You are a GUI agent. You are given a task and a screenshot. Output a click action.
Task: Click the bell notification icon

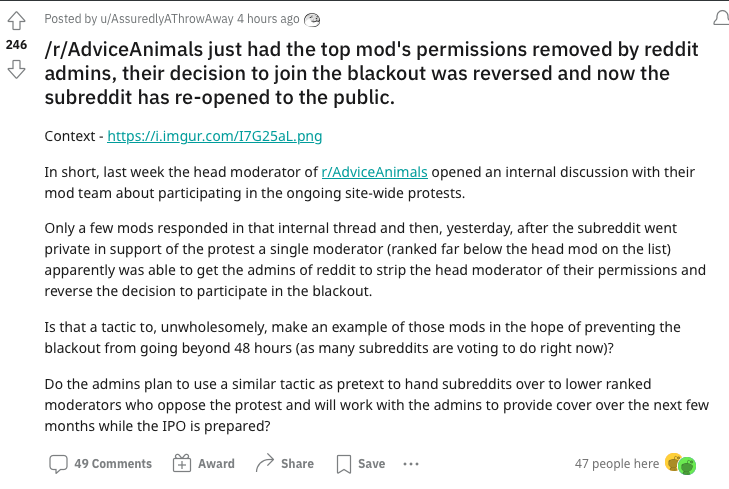(x=721, y=19)
